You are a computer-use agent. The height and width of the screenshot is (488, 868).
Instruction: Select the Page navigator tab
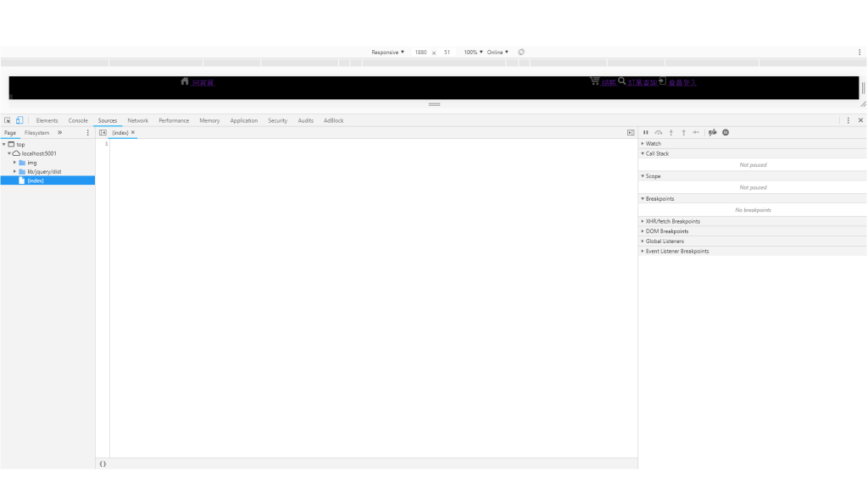point(10,133)
